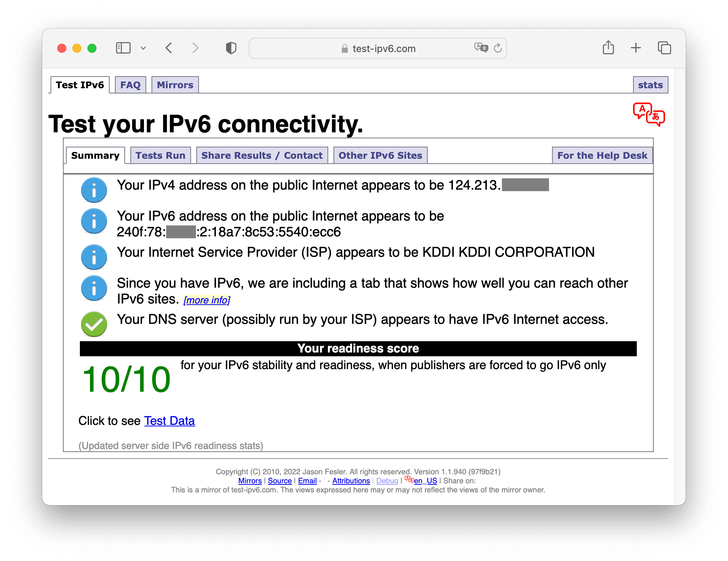Screen dimensions: 728x561
Task: Toggle the Safari sidebar icon
Action: 123,48
